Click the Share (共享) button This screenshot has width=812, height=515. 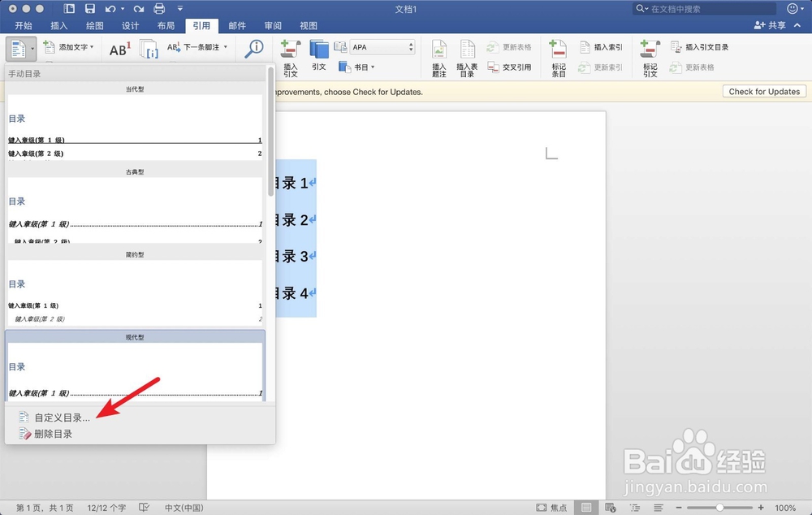point(770,25)
